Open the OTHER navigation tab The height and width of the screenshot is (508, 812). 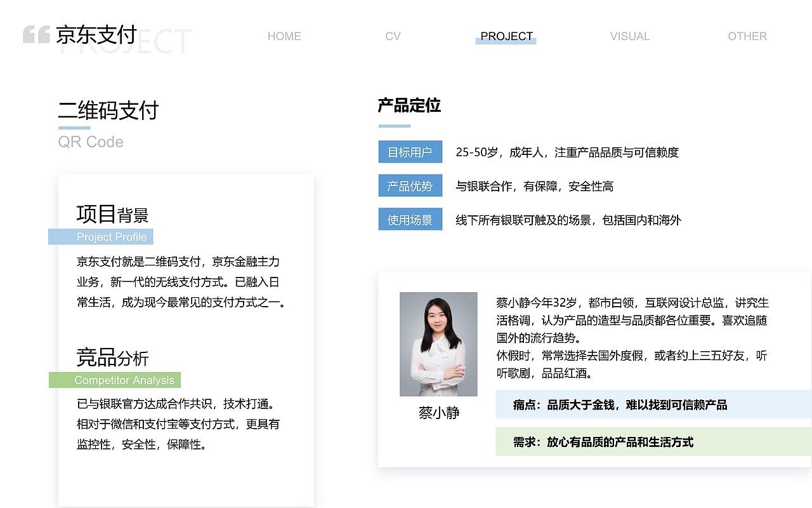point(747,36)
